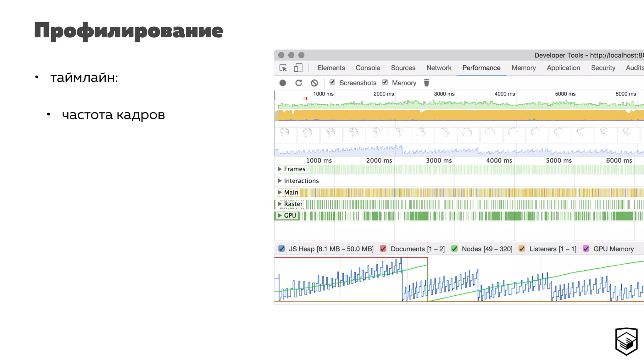
Task: Click the shield logo in slide corner
Action: pyautogui.click(x=626, y=342)
